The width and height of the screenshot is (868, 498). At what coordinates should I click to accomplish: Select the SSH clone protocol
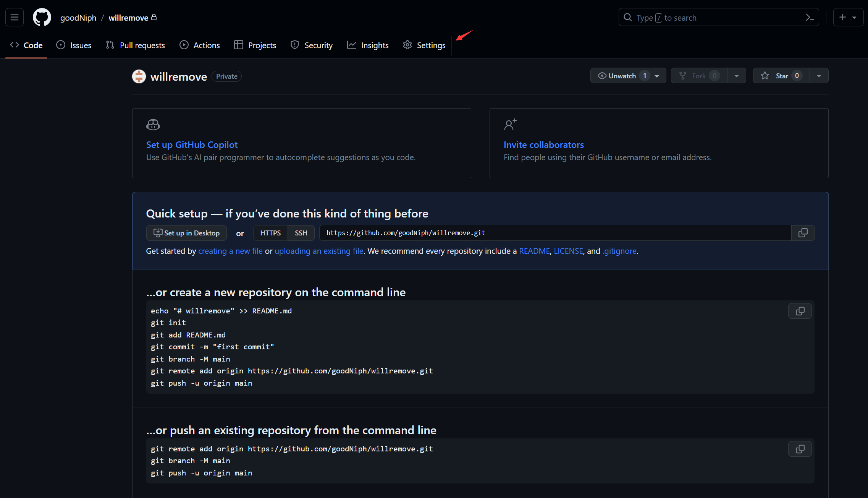coord(301,233)
